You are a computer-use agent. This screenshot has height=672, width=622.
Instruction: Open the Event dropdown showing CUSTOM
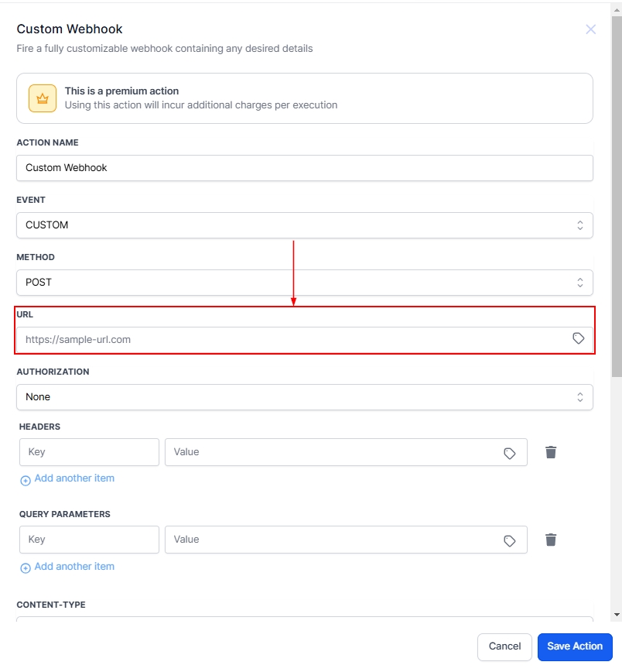[x=304, y=225]
